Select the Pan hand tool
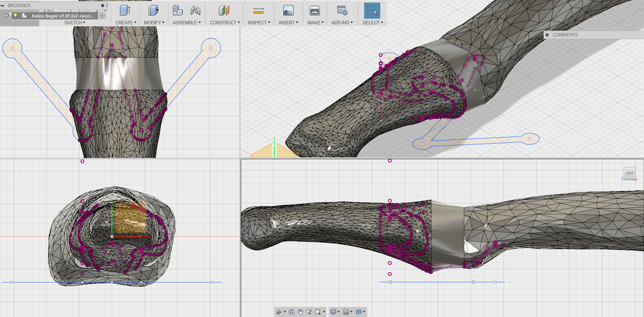Viewport: 644px width, 317px height. tap(300, 312)
